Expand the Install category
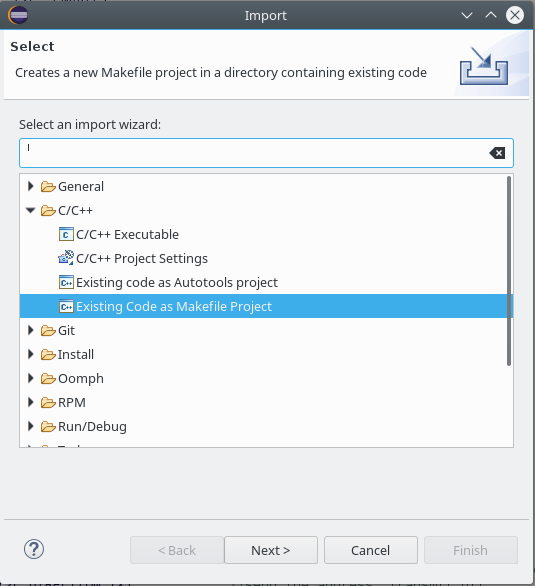 (31, 354)
